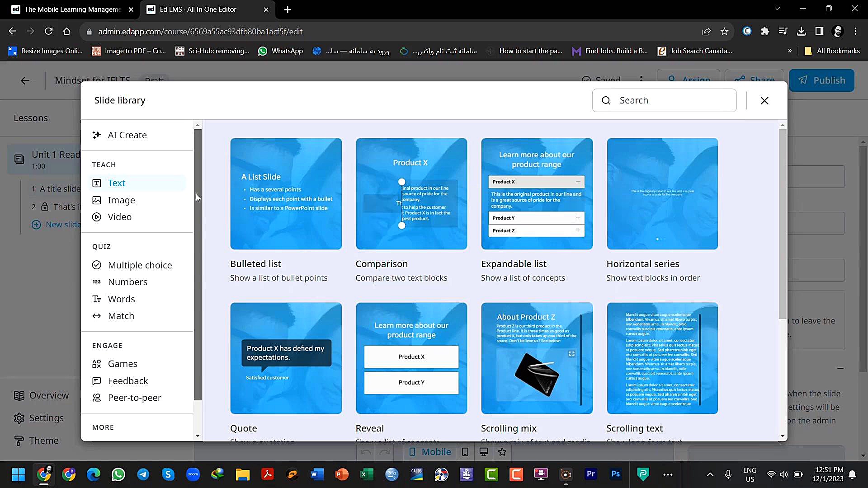
Task: Open All Bookmarks folder
Action: coord(832,51)
